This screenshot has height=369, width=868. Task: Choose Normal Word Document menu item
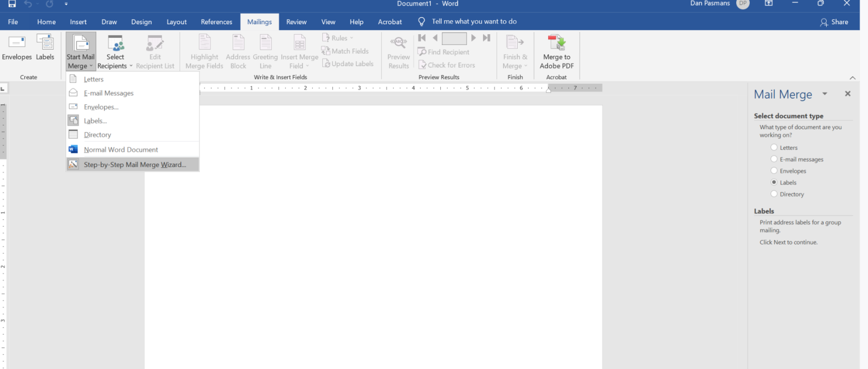coord(133,149)
